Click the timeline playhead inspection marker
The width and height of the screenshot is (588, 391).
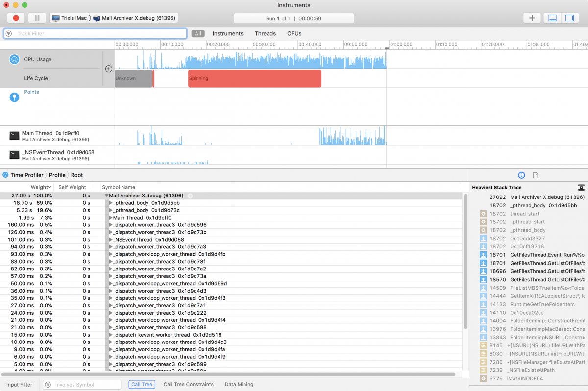coord(387,48)
